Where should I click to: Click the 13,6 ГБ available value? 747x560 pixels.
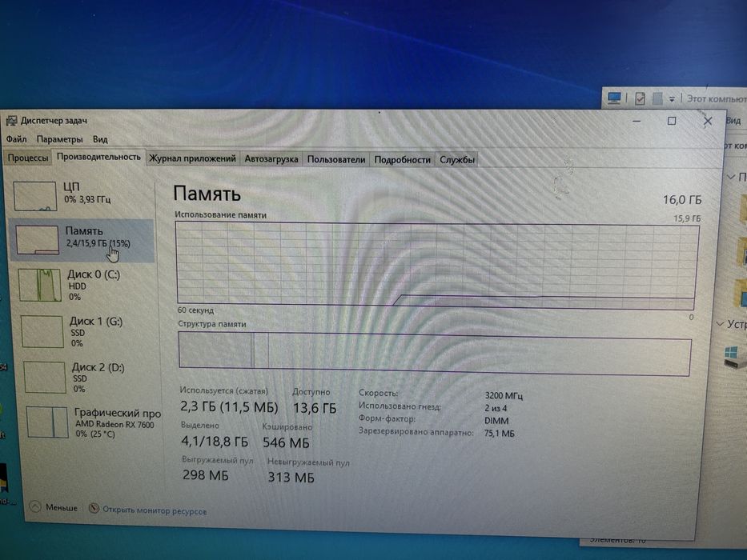click(x=315, y=408)
